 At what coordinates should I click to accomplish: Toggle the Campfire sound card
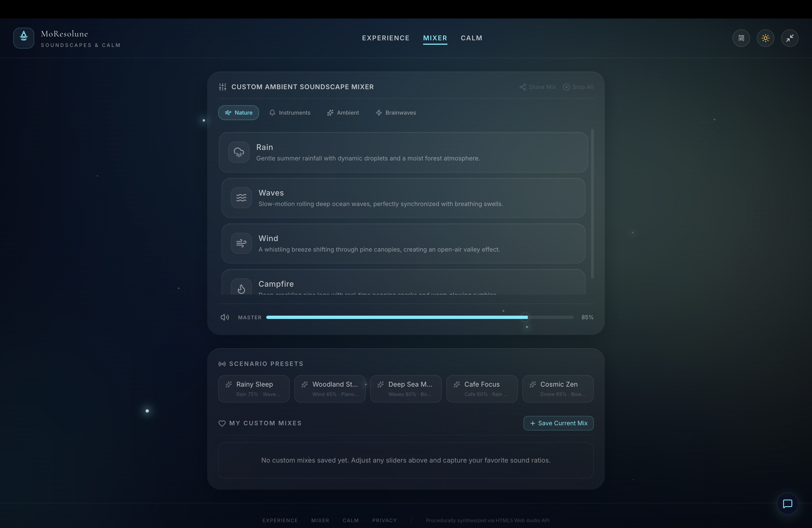click(403, 282)
